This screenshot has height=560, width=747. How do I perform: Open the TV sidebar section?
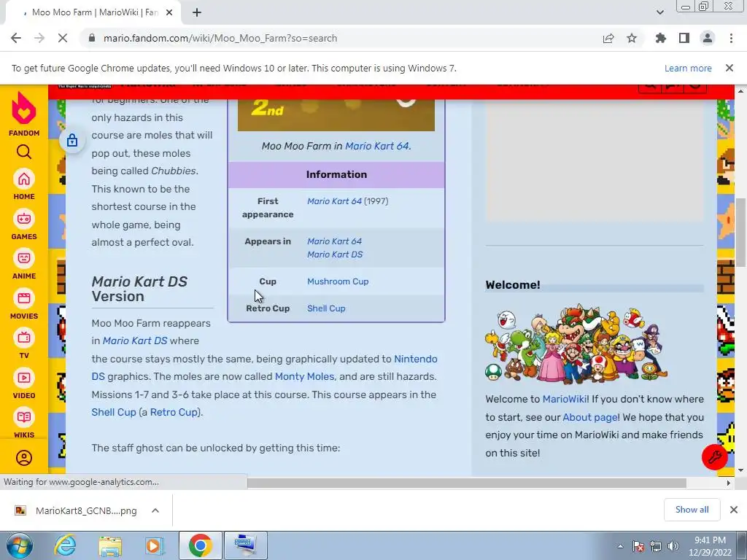tap(24, 343)
